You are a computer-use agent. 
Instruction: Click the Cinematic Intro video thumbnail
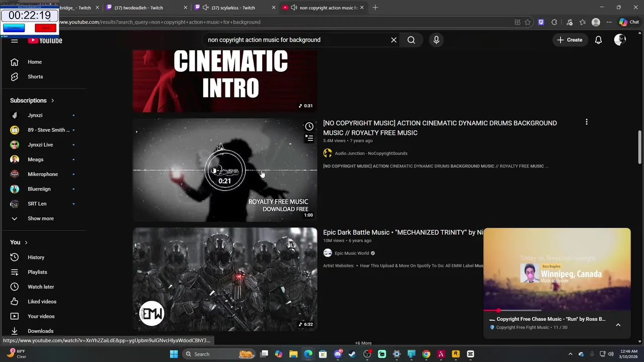(x=225, y=80)
